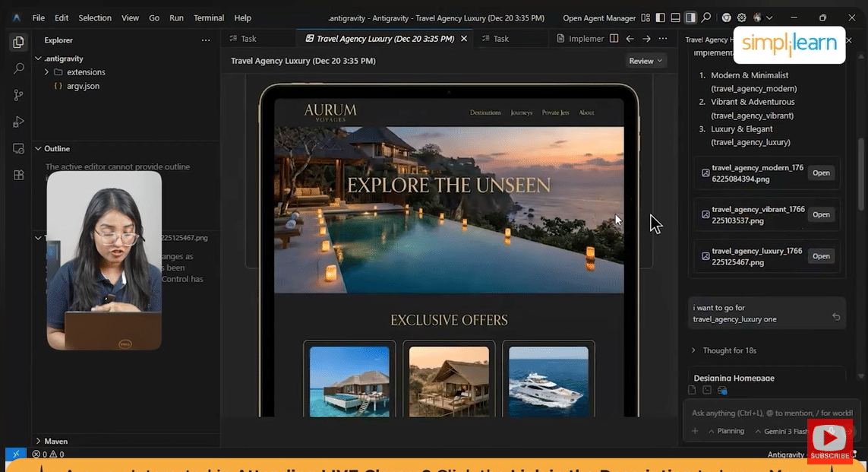Expand the extensions folder
This screenshot has width=868, height=472.
click(85, 72)
